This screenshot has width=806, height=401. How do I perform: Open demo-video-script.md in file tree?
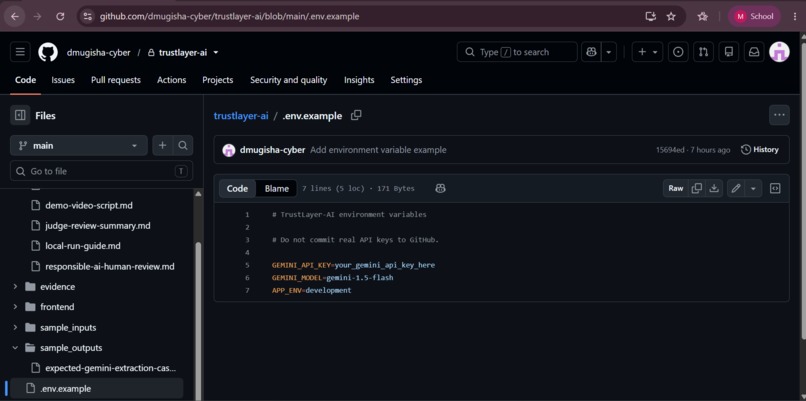(x=89, y=205)
